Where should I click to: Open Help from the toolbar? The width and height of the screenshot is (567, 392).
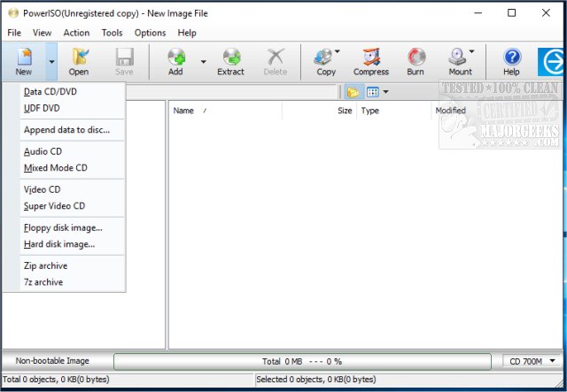tap(512, 61)
